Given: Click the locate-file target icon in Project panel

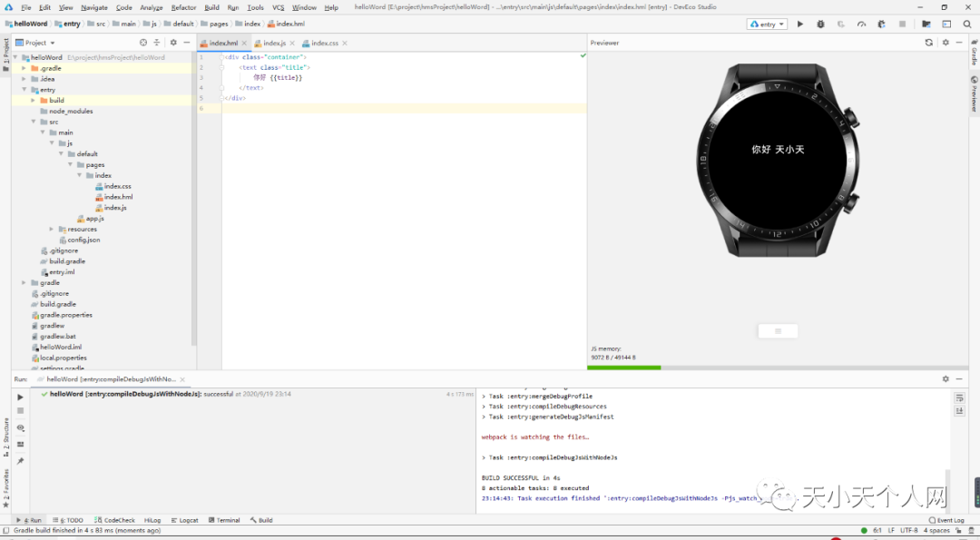Looking at the screenshot, I should point(143,43).
